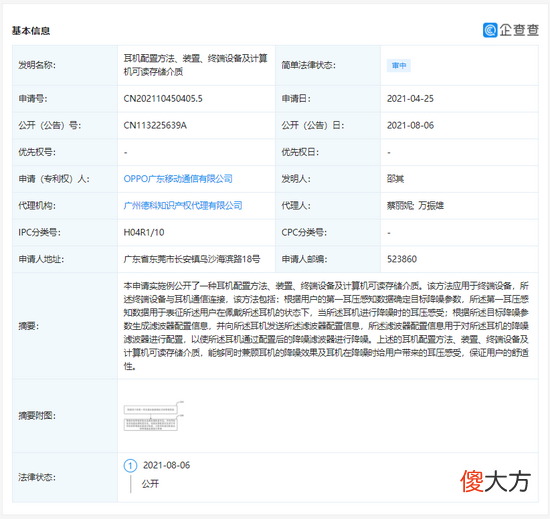Screen dimensions: 550x519
Task: Click the 申请日 label
Action: 296,99
